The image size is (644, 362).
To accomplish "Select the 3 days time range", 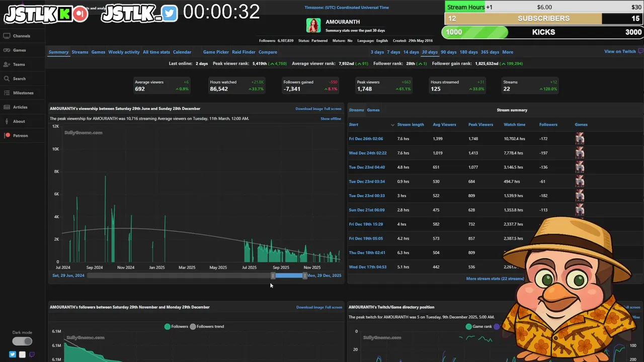I will click(377, 52).
